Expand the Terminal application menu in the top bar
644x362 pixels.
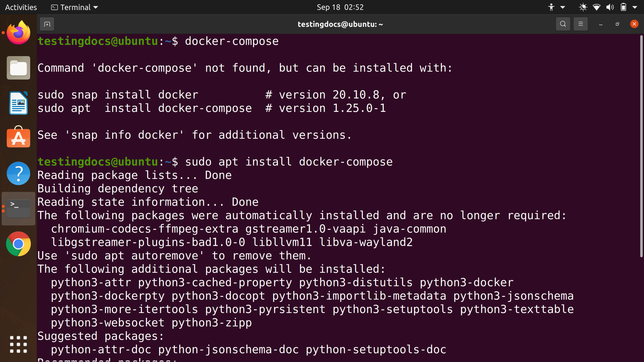coord(74,7)
